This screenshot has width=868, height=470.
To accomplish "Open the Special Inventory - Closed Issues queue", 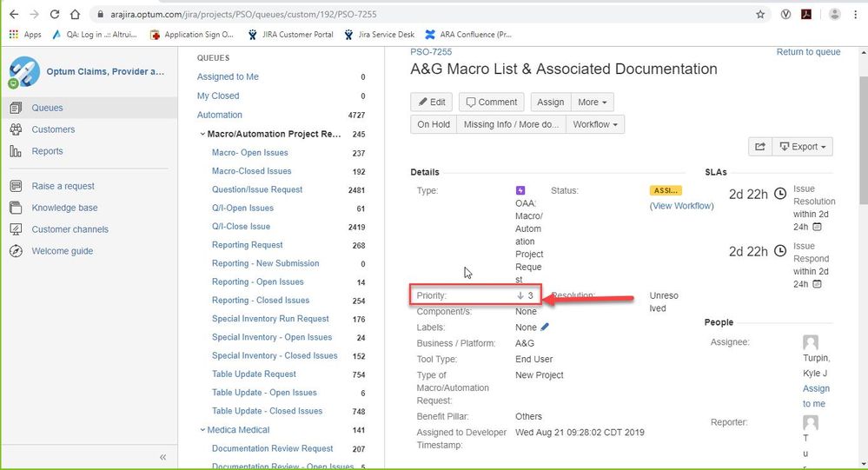I will pyautogui.click(x=275, y=355).
